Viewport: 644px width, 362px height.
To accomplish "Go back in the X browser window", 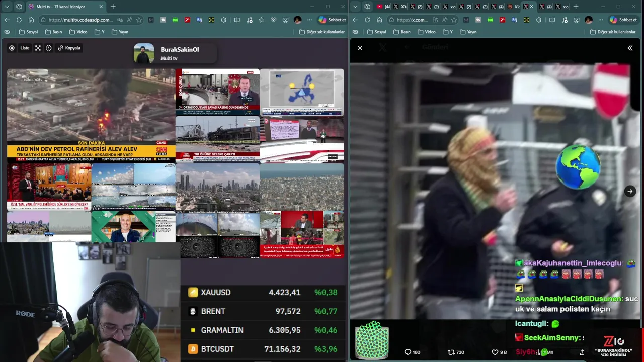I will coord(355,20).
